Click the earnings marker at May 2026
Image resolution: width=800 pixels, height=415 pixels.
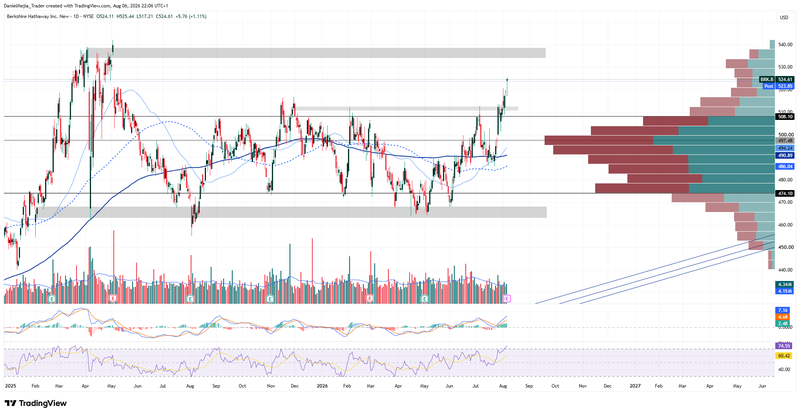click(x=424, y=298)
